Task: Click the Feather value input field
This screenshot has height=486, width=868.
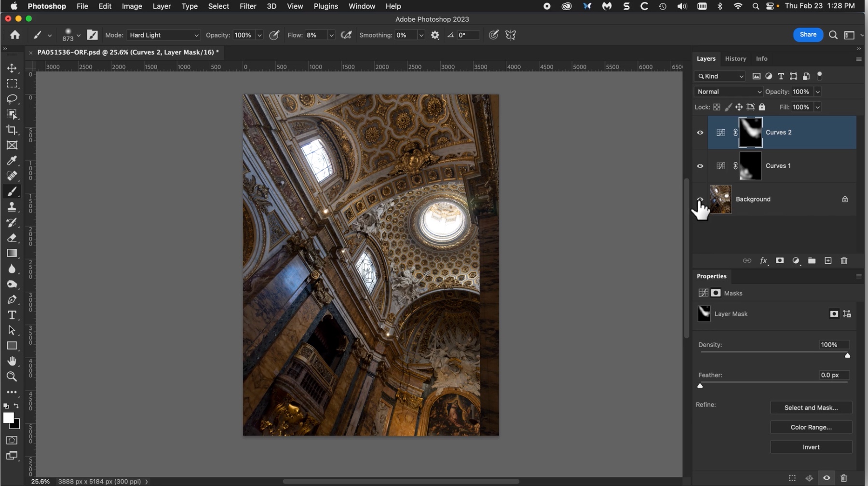Action: (x=834, y=375)
